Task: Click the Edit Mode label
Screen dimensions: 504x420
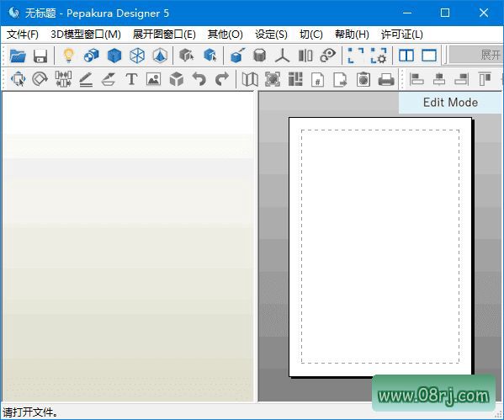Action: pyautogui.click(x=450, y=103)
